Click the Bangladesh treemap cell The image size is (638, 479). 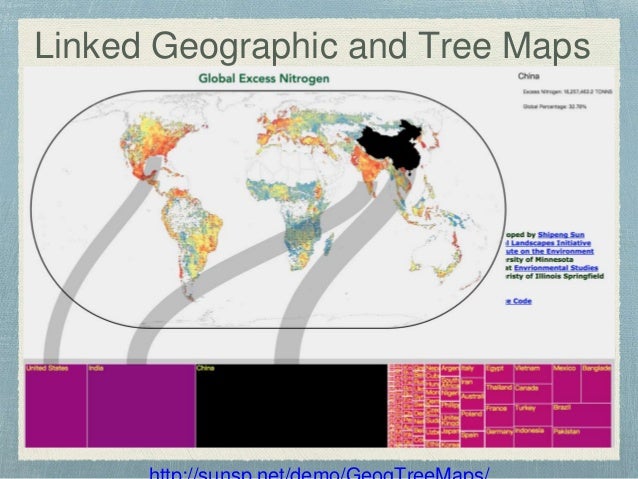pos(596,383)
